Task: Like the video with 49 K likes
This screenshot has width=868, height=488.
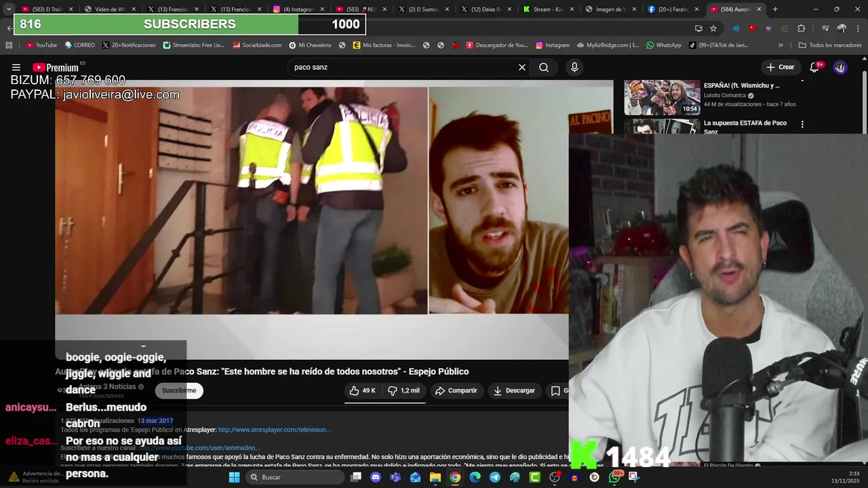Action: coord(363,390)
